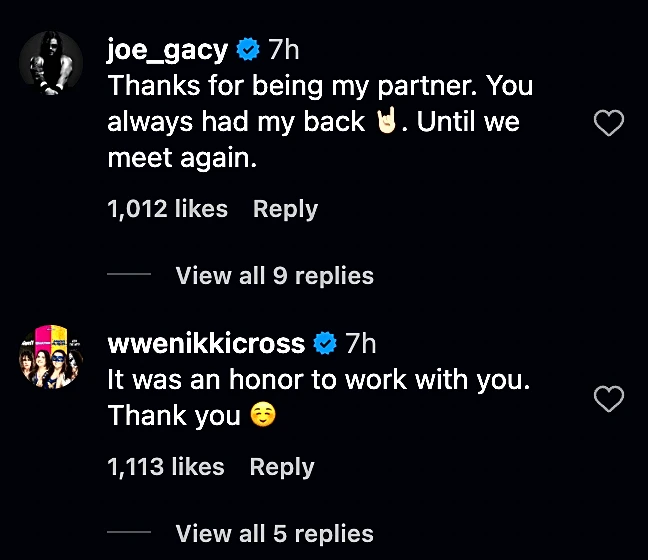Viewport: 648px width, 560px height.
Task: Reply to joe_gacy's comment
Action: [285, 209]
